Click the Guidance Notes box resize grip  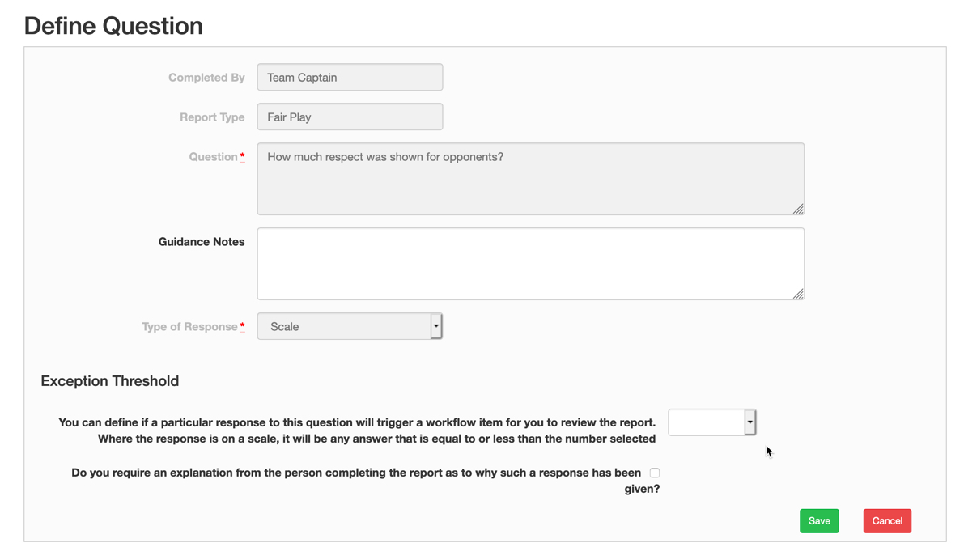pos(798,294)
